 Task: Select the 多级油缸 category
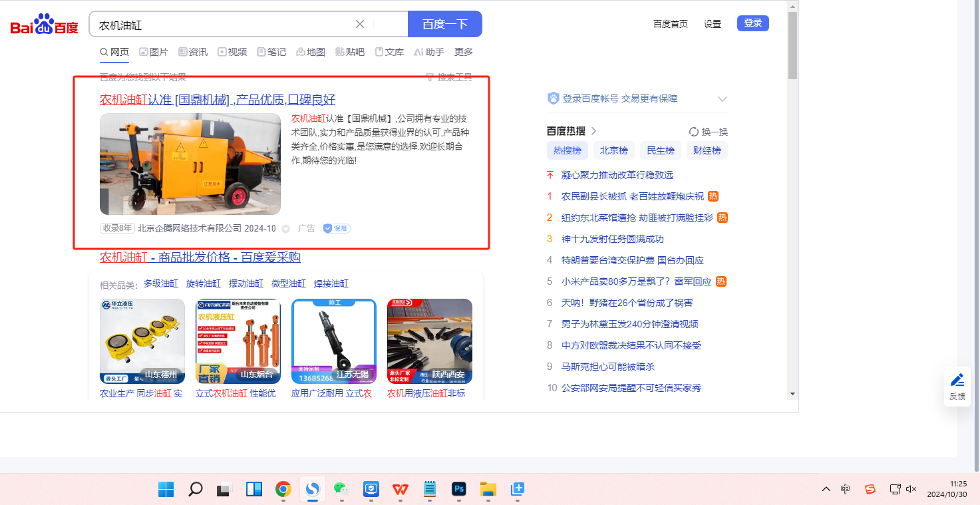(161, 283)
